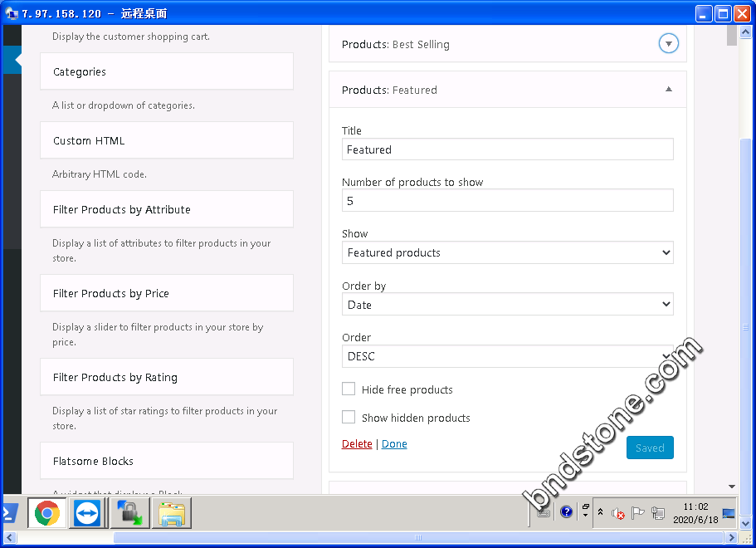This screenshot has width=756, height=548.
Task: Click the Saved button
Action: pos(650,448)
